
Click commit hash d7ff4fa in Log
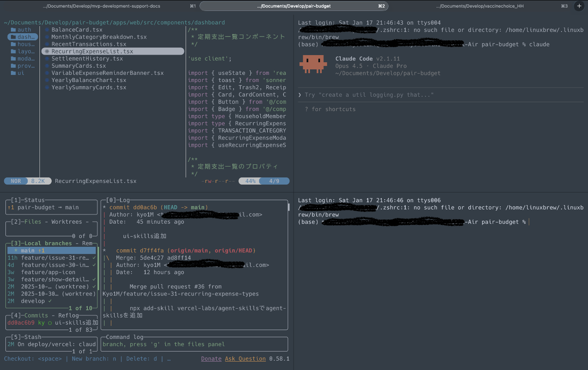click(152, 251)
